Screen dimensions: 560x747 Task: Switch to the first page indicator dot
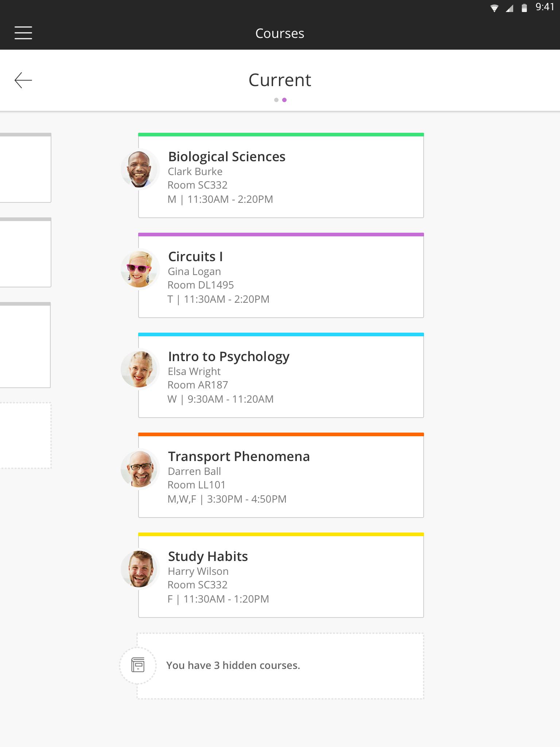pos(276,100)
